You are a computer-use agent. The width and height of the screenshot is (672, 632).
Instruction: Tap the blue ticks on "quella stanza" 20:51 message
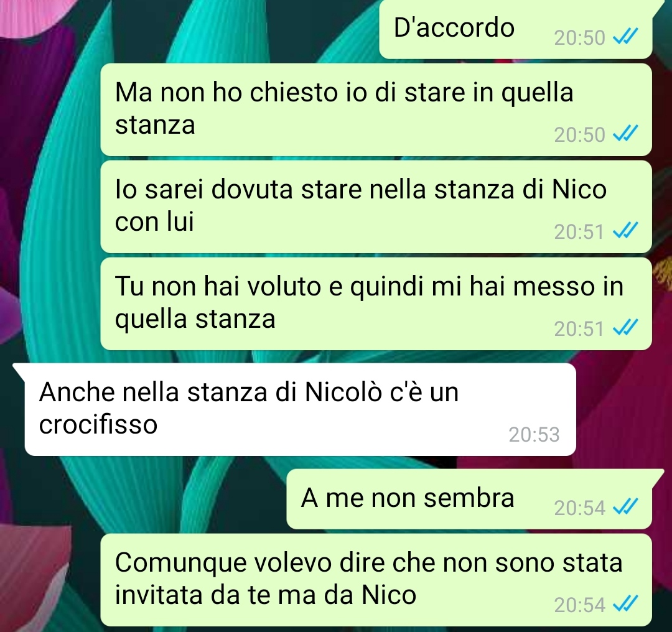tap(625, 328)
